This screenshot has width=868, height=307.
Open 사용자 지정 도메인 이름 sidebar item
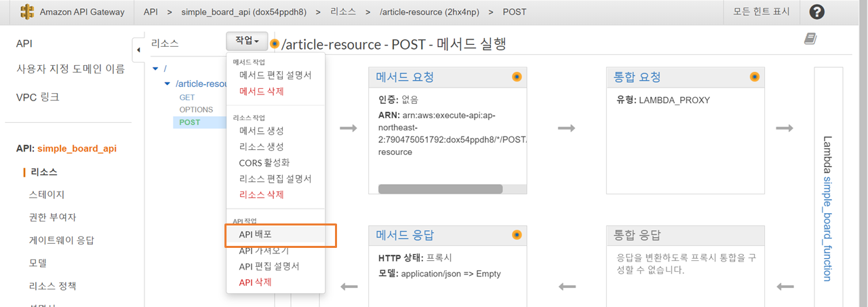(71, 69)
